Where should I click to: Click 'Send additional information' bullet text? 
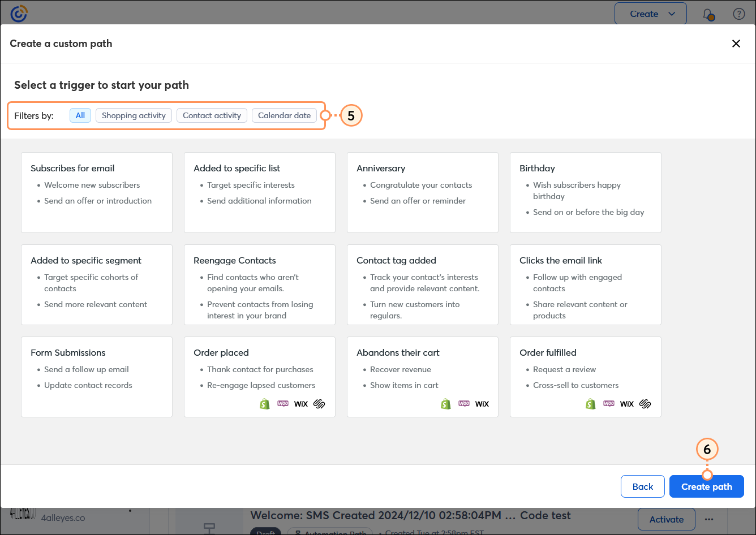point(259,201)
